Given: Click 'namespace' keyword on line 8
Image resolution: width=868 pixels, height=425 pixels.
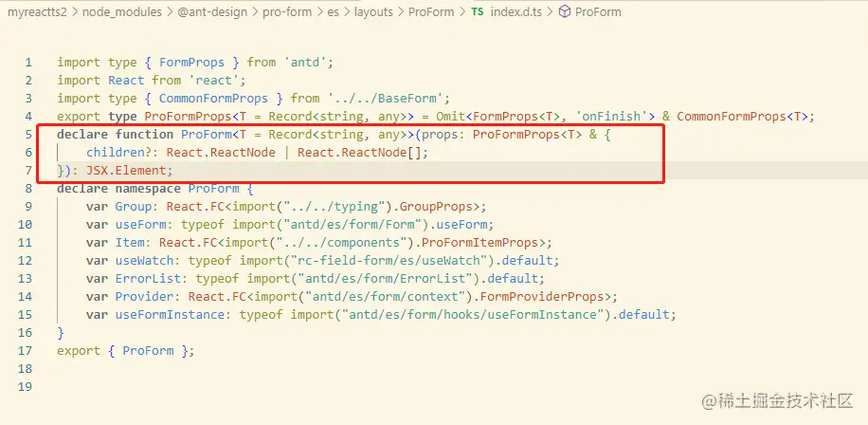Looking at the screenshot, I should click(148, 189).
